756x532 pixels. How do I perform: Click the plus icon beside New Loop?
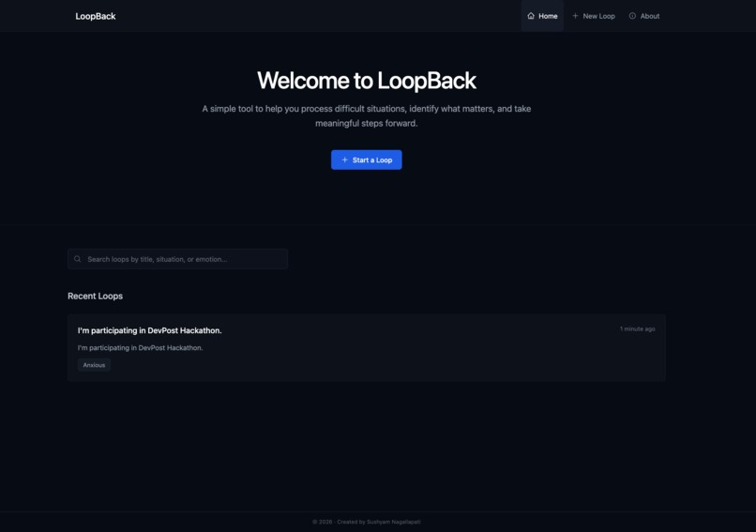click(x=575, y=16)
